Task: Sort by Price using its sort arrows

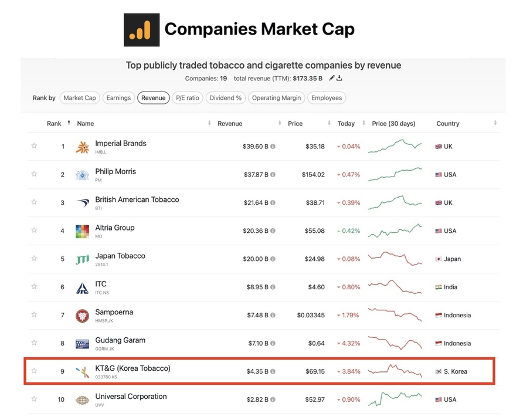Action: pos(329,123)
